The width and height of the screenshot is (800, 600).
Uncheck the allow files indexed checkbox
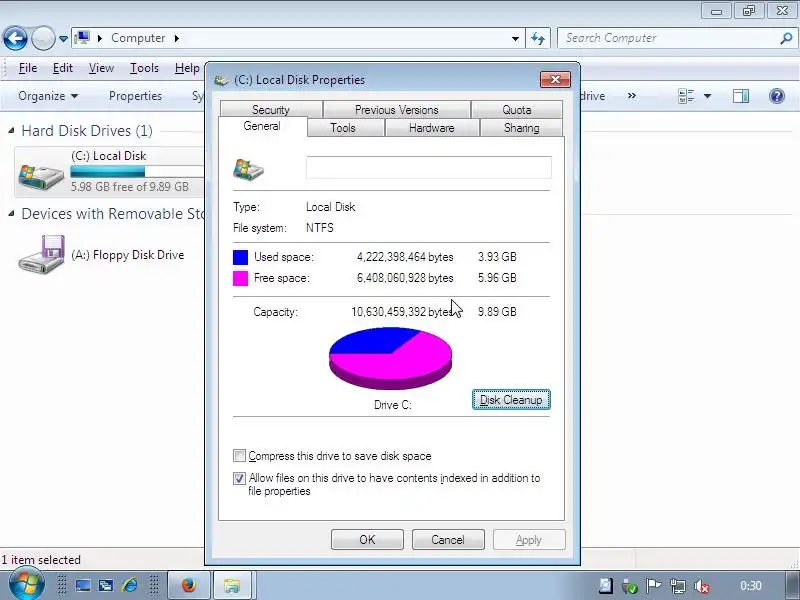pos(239,478)
